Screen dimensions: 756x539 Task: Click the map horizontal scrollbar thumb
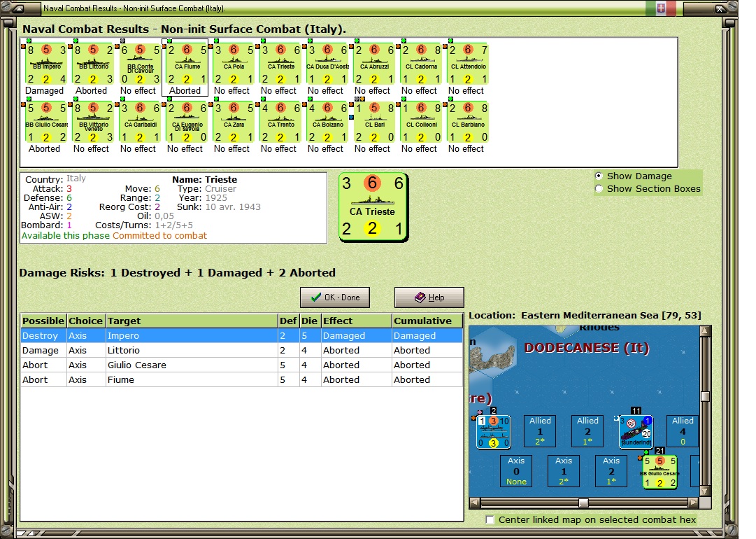click(583, 503)
